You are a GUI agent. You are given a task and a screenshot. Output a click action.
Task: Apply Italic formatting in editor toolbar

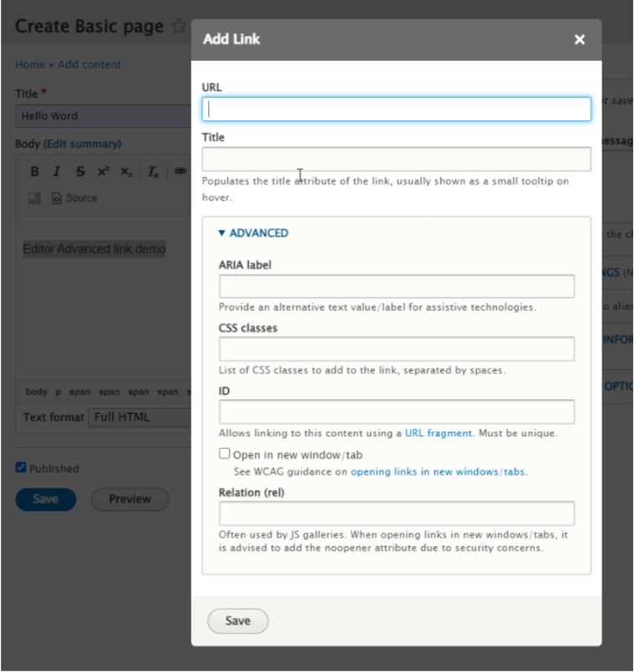tap(57, 171)
